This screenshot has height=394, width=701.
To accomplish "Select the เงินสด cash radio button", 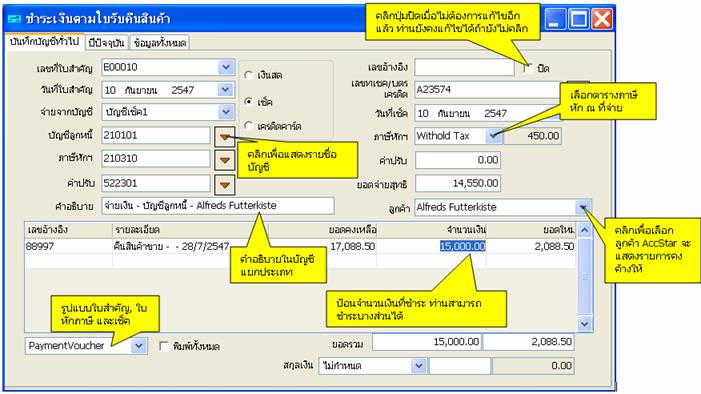I will pos(249,75).
